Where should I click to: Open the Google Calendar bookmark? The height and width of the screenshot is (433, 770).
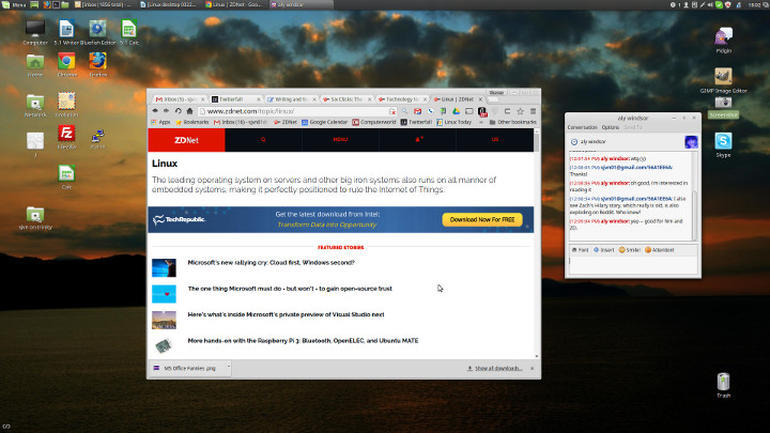(324, 122)
